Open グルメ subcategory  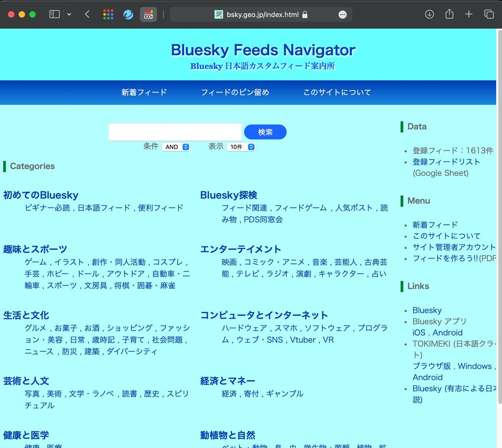coord(36,328)
